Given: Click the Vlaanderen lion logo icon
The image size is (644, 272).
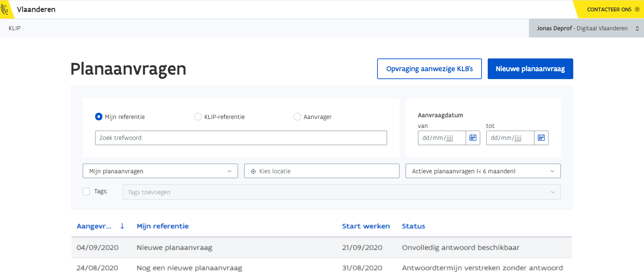Looking at the screenshot, I should click(4, 9).
